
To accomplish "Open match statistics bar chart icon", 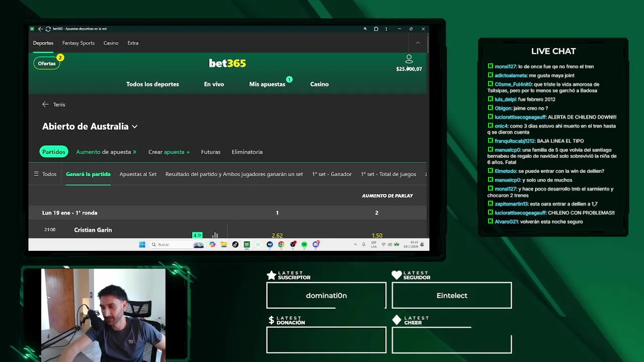I will pyautogui.click(x=215, y=235).
